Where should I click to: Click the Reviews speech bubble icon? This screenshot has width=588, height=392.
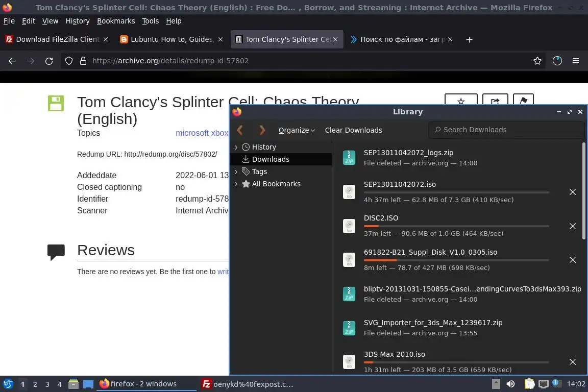56,252
